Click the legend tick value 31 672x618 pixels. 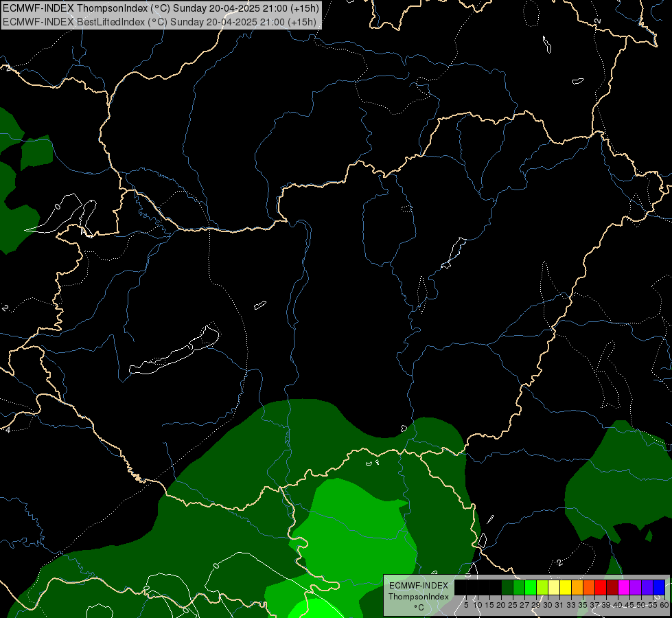tap(559, 605)
